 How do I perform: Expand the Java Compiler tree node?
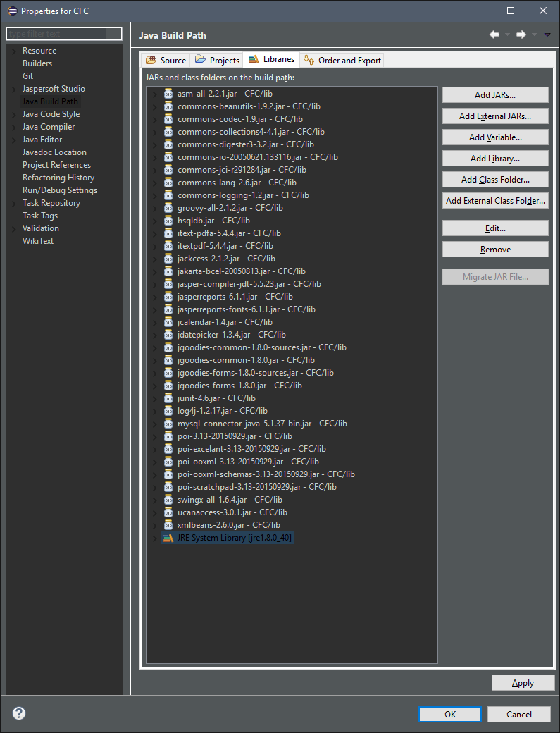coord(13,127)
